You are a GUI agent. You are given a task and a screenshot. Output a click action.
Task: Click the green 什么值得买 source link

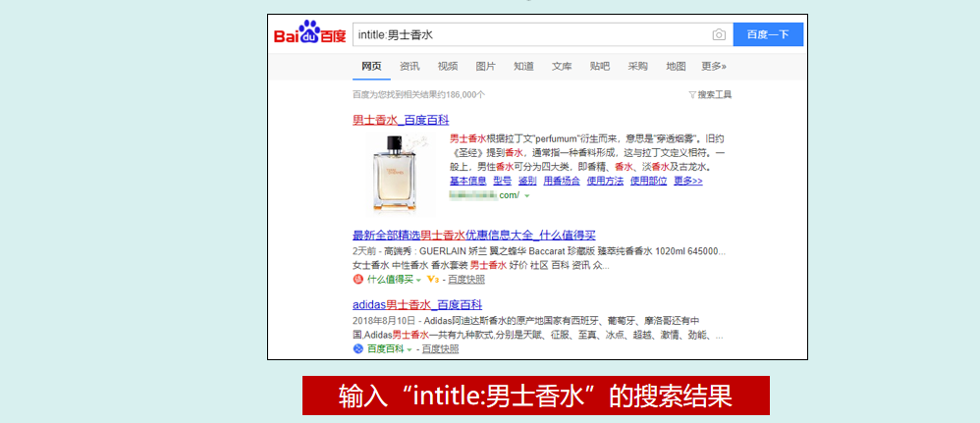(x=390, y=280)
